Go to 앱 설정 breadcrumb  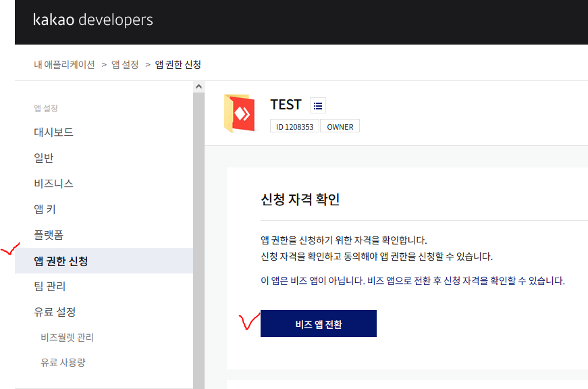pyautogui.click(x=125, y=65)
